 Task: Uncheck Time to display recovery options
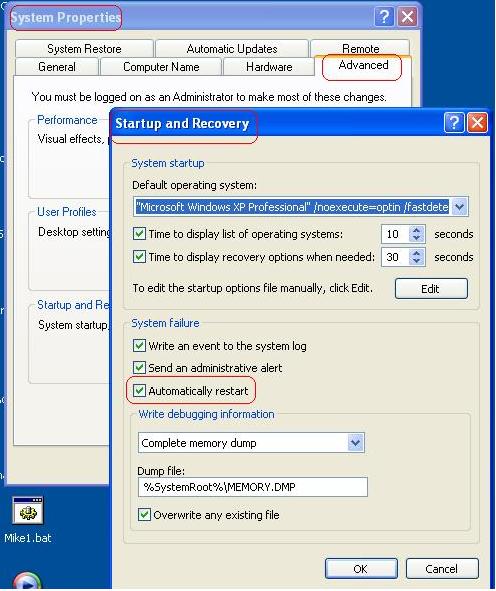pos(139,257)
